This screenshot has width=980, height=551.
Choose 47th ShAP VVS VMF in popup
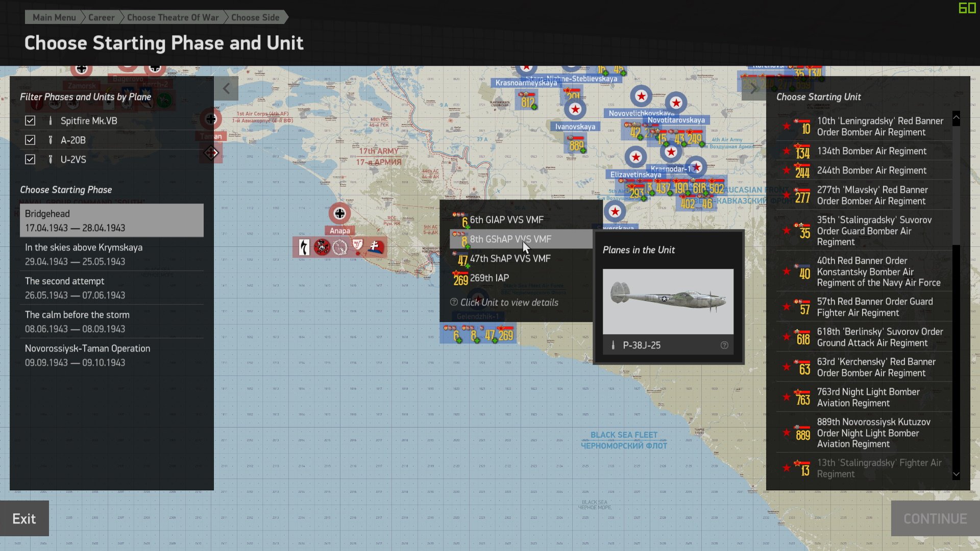(521, 259)
